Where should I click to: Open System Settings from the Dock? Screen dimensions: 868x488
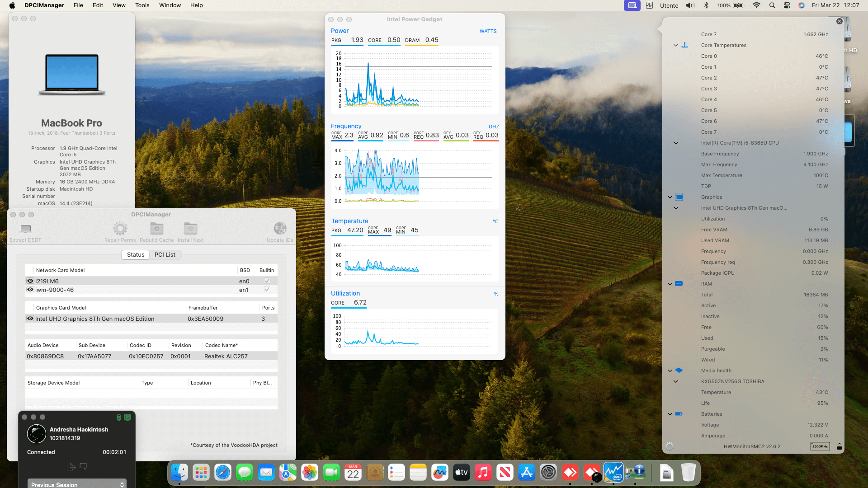(548, 473)
